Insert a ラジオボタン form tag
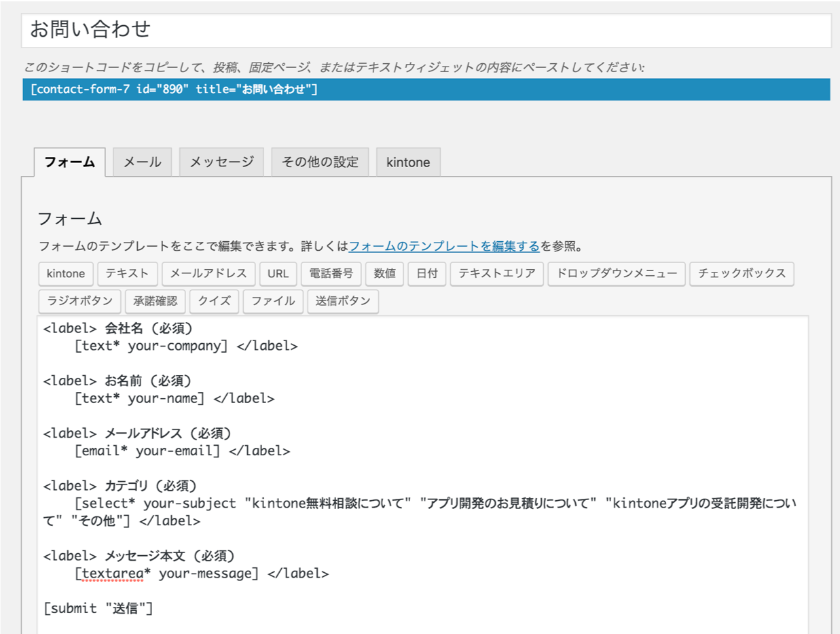This screenshot has height=634, width=840. coord(80,301)
